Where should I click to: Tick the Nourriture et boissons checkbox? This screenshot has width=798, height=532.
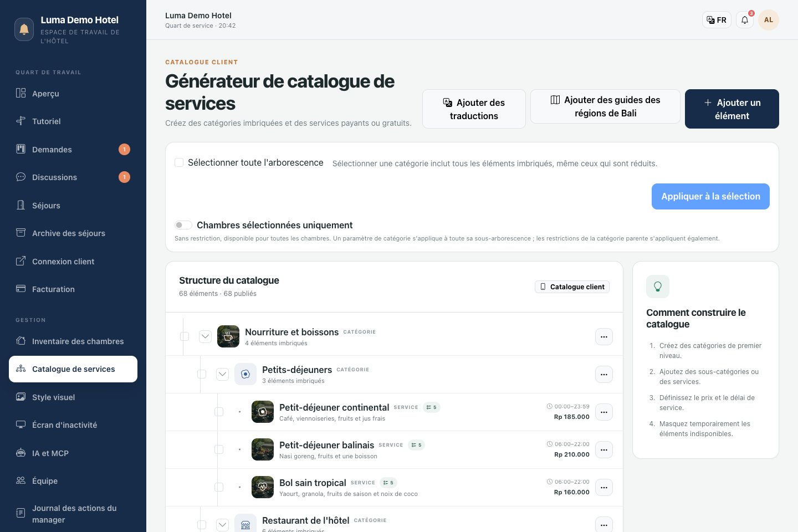[x=185, y=336]
